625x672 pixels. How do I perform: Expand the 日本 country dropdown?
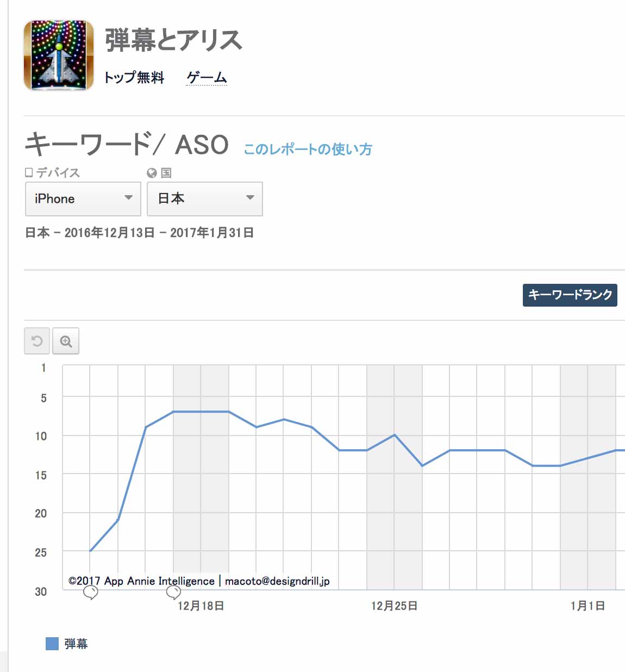point(205,199)
